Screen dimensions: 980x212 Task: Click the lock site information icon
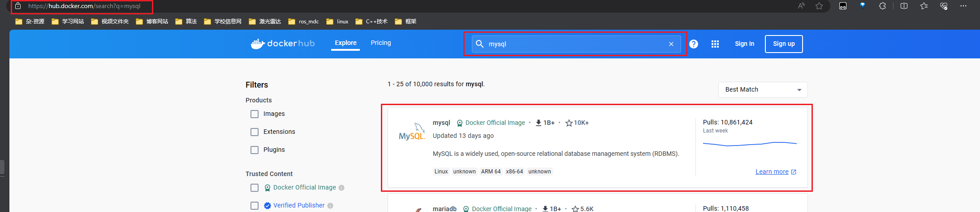click(18, 6)
